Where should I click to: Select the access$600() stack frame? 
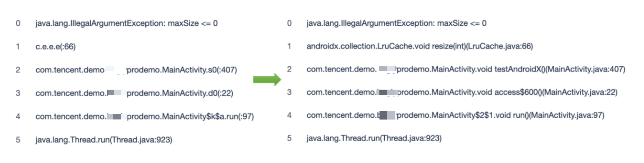(462, 92)
